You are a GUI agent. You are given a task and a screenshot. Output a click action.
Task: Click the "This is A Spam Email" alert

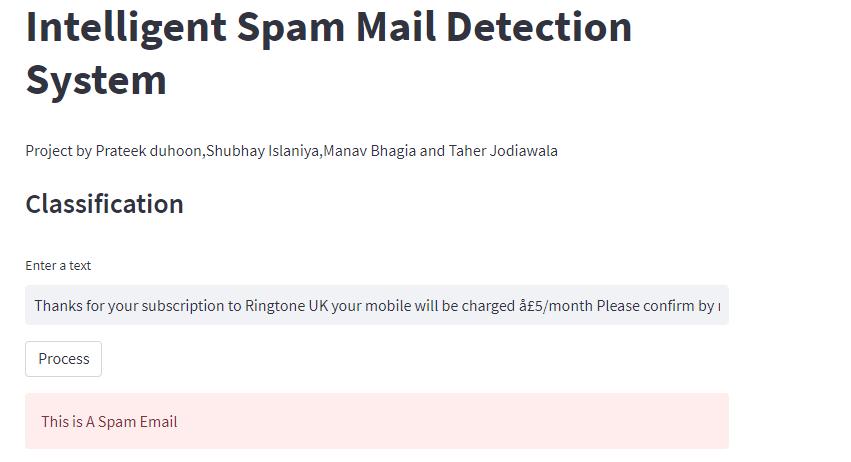[x=377, y=421]
